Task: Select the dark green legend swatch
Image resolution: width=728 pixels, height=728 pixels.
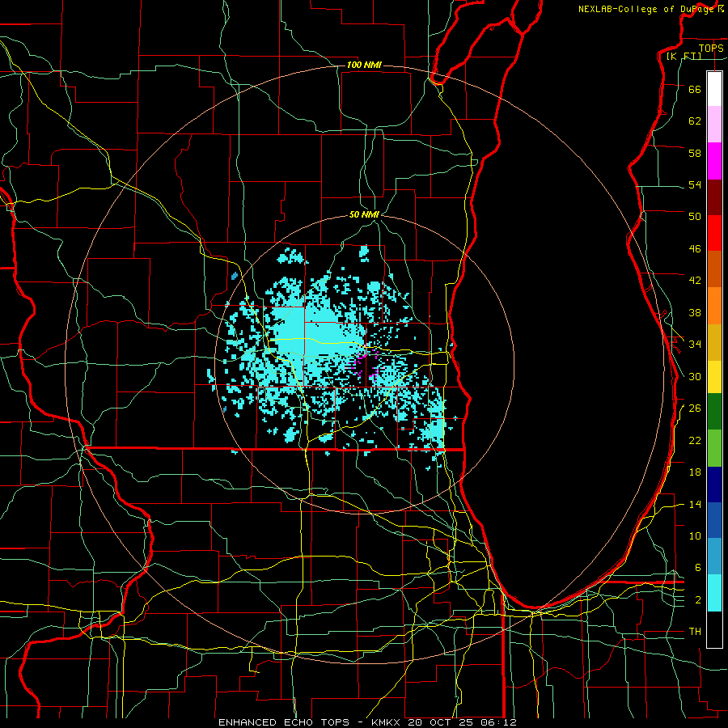Action: click(714, 412)
